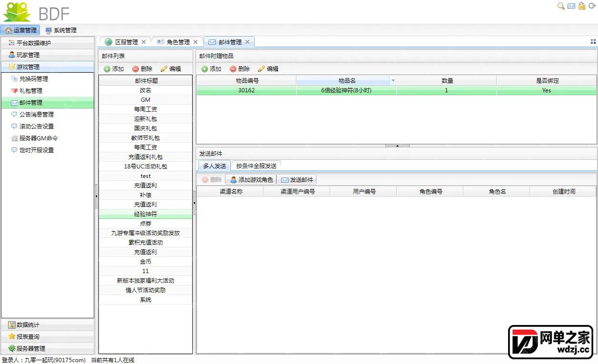
Task: Click the BDF frog logo
Action: [x=17, y=12]
